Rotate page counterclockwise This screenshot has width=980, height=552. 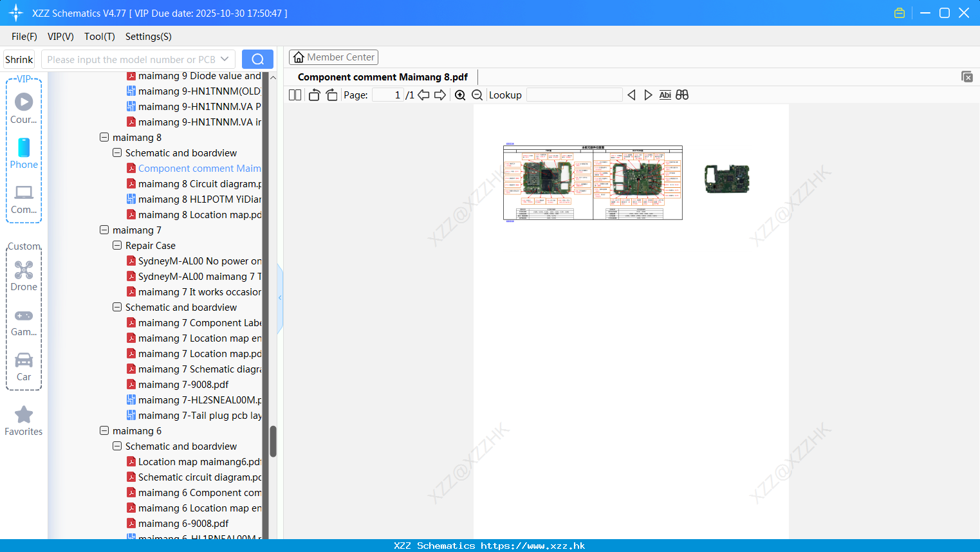pyautogui.click(x=314, y=95)
